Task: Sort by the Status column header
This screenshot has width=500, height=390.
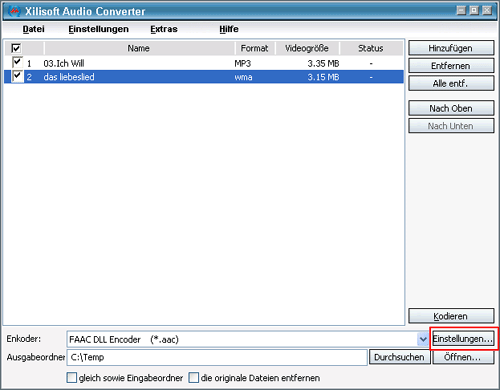Action: (x=371, y=48)
